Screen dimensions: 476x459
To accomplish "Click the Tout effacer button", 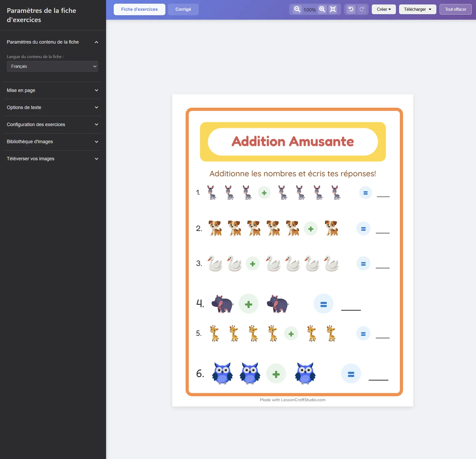I will click(456, 9).
